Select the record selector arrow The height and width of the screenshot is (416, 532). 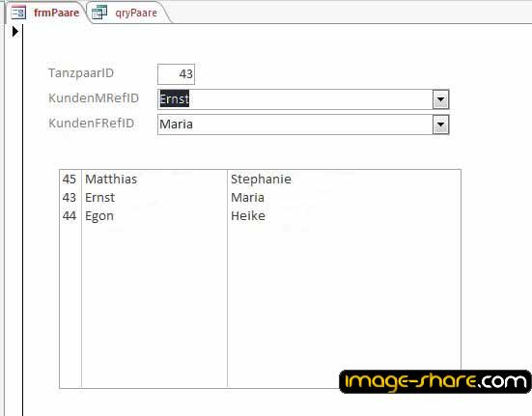coord(14,31)
